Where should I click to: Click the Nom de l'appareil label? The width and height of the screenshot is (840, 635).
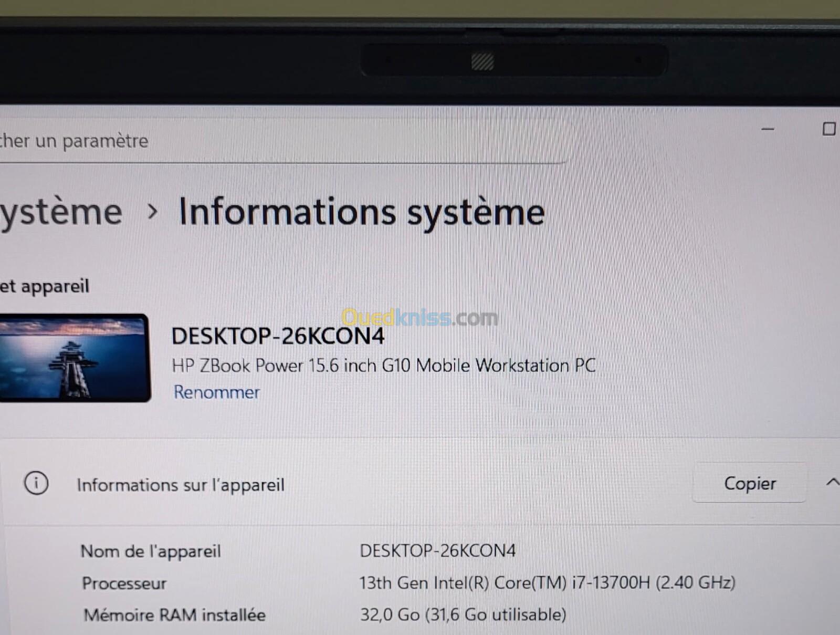(x=151, y=551)
